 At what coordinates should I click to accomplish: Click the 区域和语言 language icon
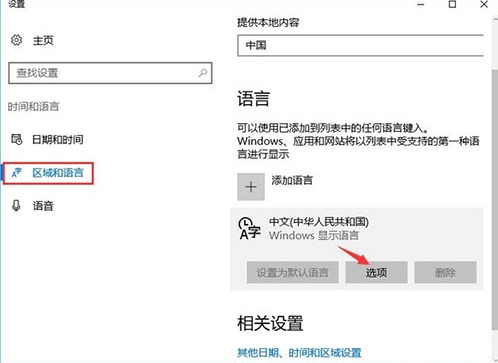point(16,172)
